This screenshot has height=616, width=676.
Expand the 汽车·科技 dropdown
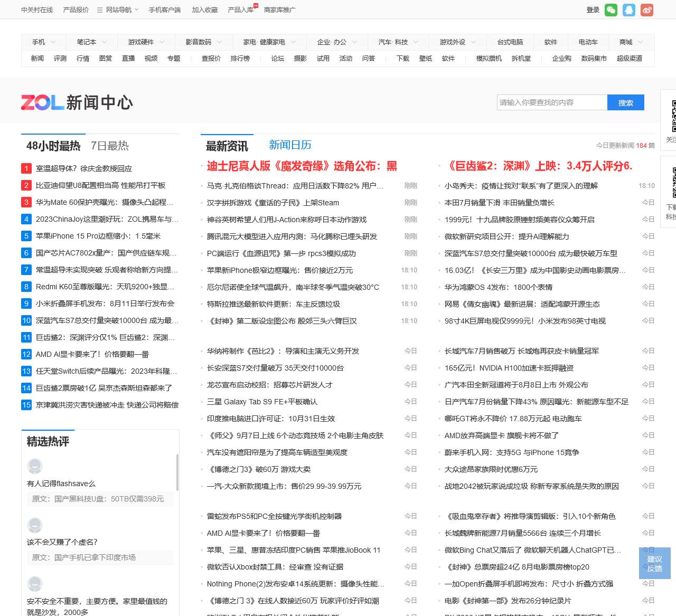coord(398,42)
